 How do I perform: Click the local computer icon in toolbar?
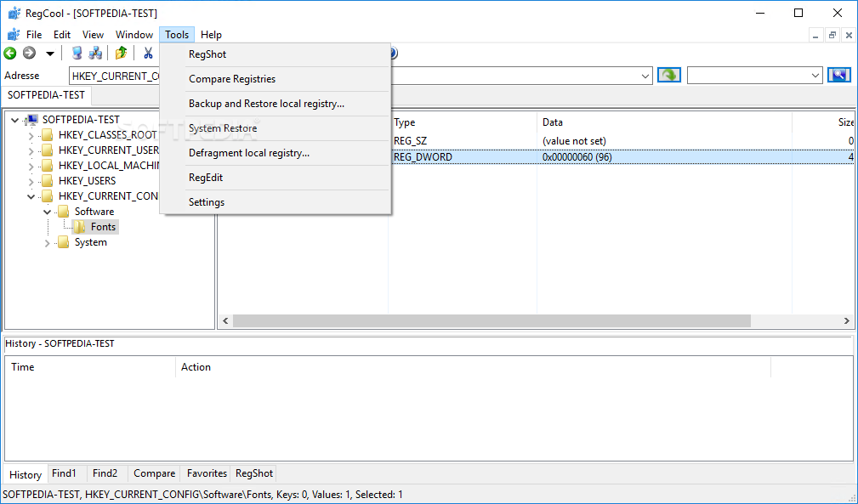coord(77,53)
